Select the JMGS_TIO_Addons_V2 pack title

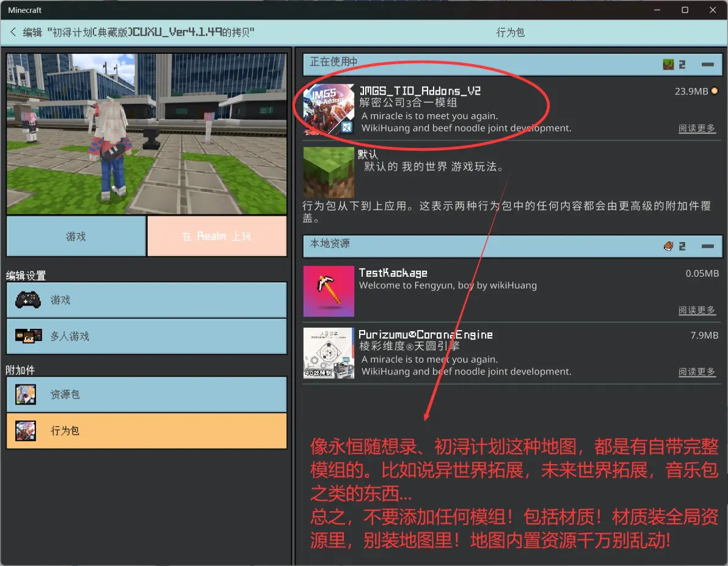point(420,90)
